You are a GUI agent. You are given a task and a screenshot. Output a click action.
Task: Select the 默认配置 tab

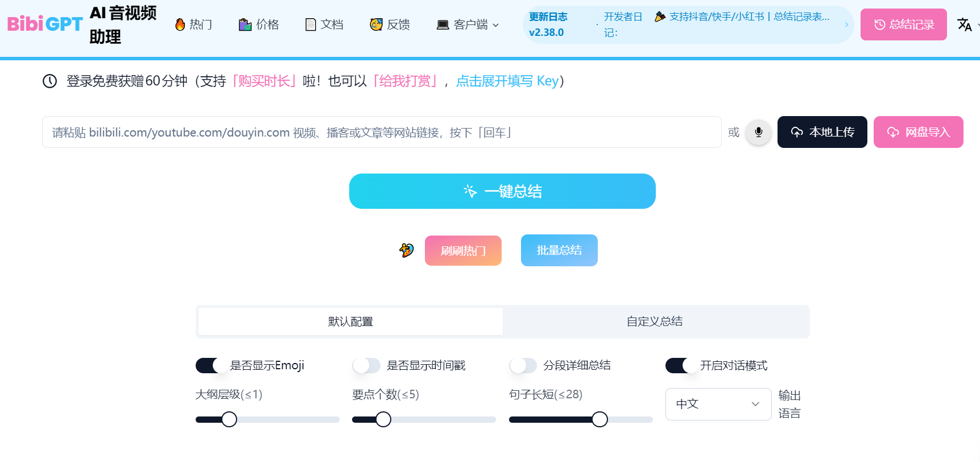(x=350, y=321)
